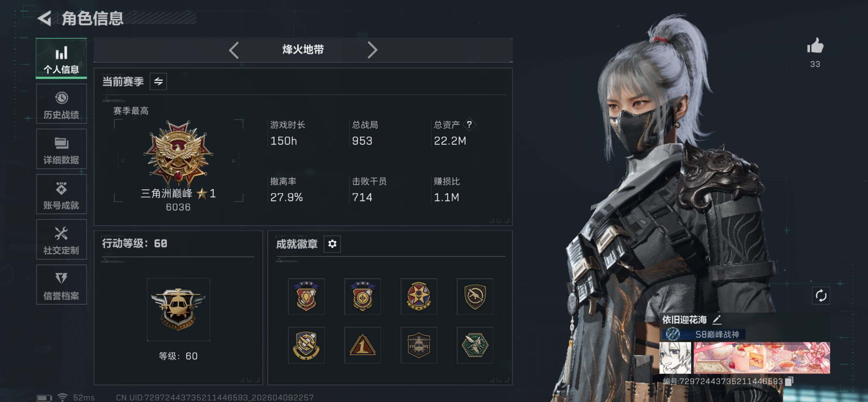Click the level 60 helicopter emblem

coord(178,309)
